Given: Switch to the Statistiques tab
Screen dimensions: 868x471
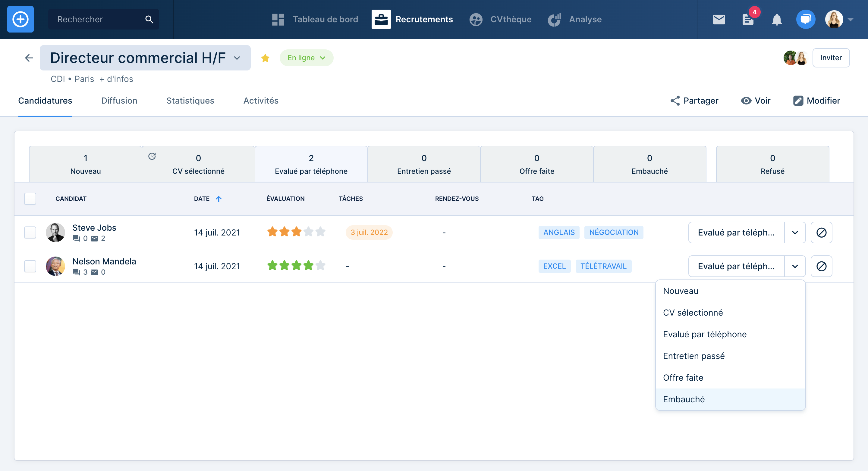Looking at the screenshot, I should (x=190, y=101).
